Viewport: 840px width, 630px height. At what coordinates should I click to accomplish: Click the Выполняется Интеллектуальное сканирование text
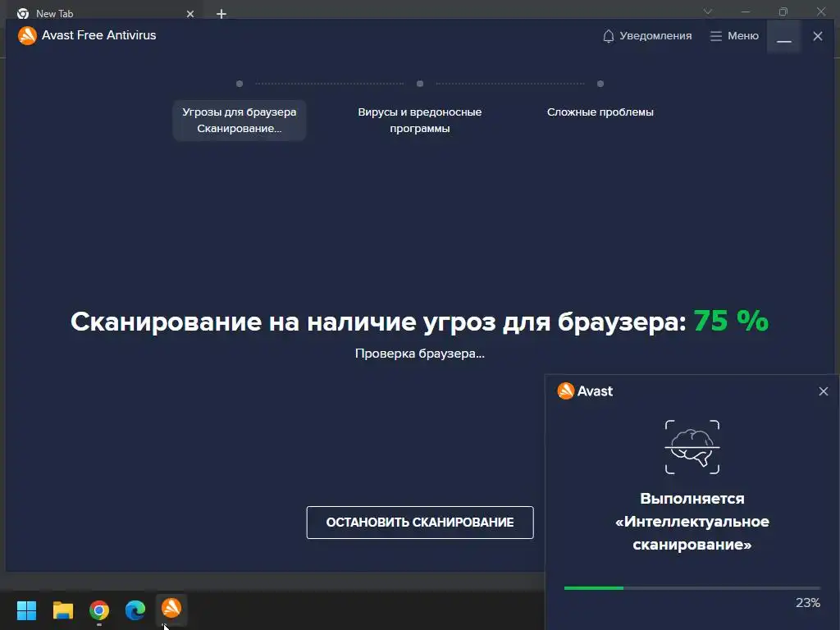click(x=692, y=521)
